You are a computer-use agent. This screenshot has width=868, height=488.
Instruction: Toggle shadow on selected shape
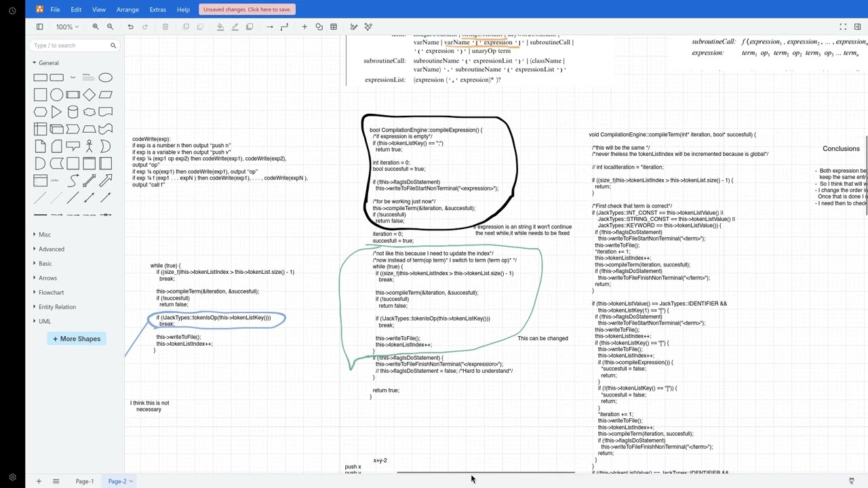click(x=250, y=26)
